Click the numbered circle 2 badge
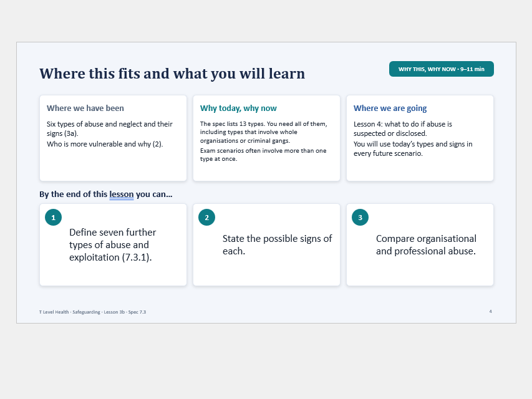The image size is (532, 399). point(206,218)
